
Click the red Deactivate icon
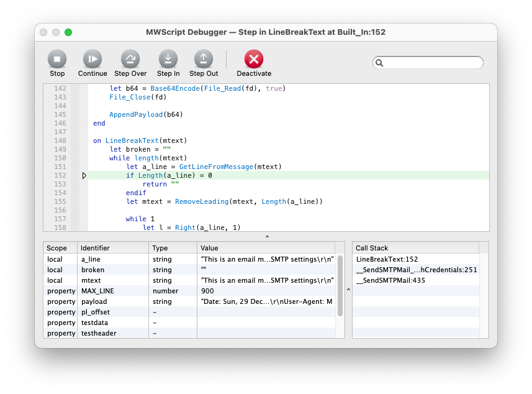[254, 60]
